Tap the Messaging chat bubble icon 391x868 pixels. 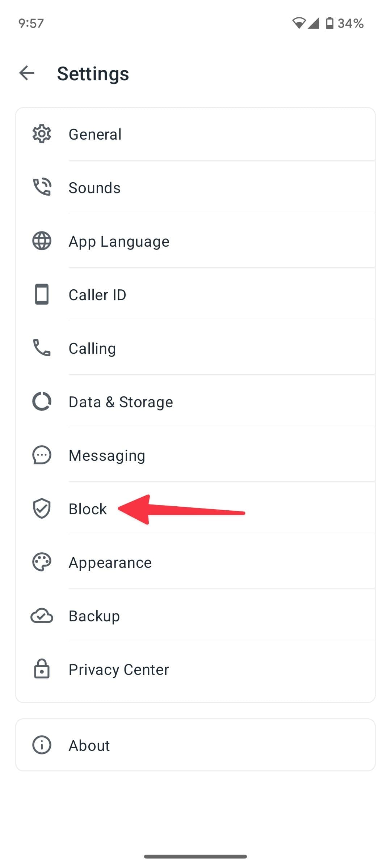[x=42, y=455]
